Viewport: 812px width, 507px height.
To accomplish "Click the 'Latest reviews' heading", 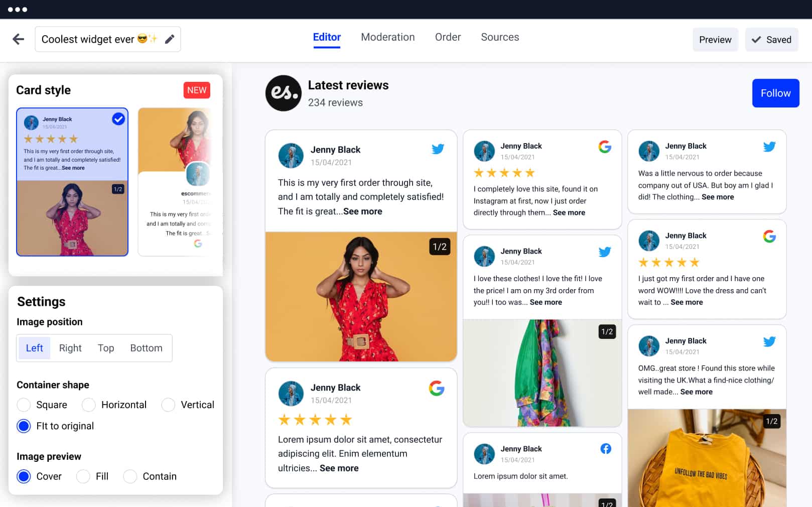I will tap(348, 85).
